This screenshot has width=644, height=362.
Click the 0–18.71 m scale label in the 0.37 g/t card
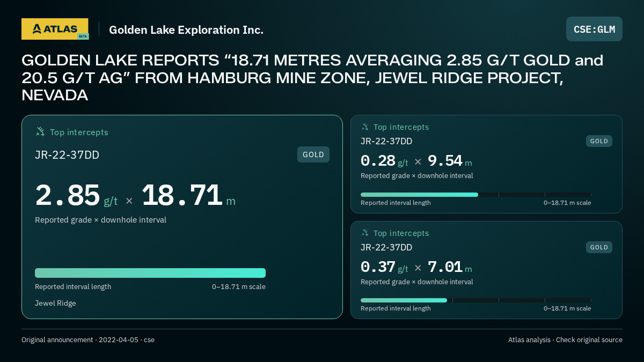point(567,308)
